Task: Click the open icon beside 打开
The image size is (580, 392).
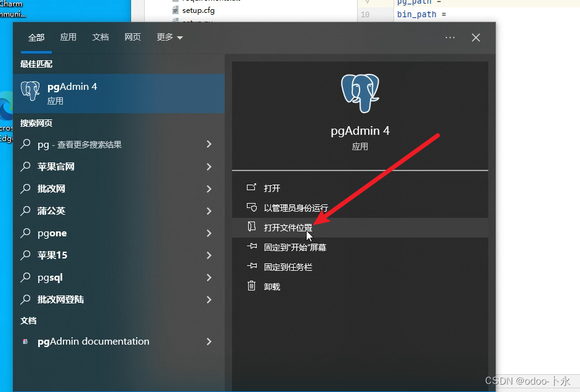Action: (x=252, y=187)
